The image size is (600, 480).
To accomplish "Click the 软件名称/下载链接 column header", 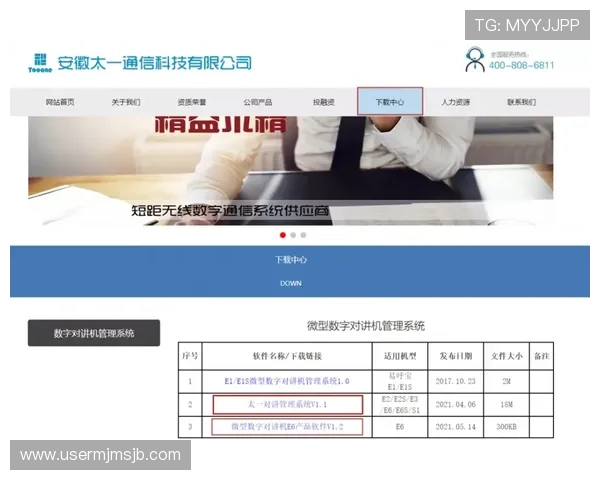I will pyautogui.click(x=287, y=356).
